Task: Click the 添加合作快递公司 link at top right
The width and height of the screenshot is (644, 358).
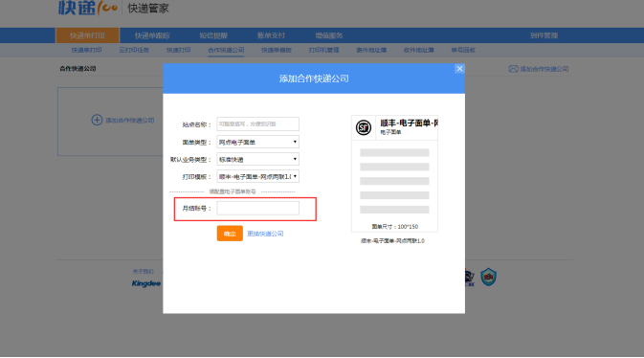Action: [544, 69]
